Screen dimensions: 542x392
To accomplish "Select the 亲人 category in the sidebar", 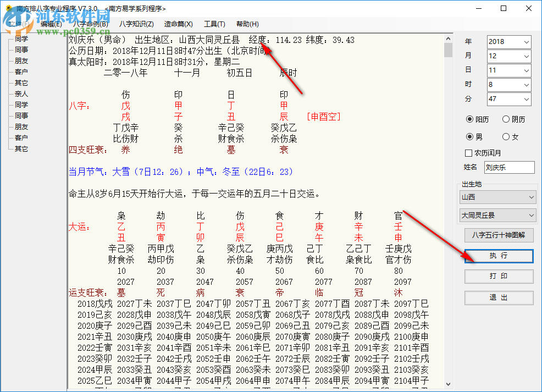I will pos(21,93).
